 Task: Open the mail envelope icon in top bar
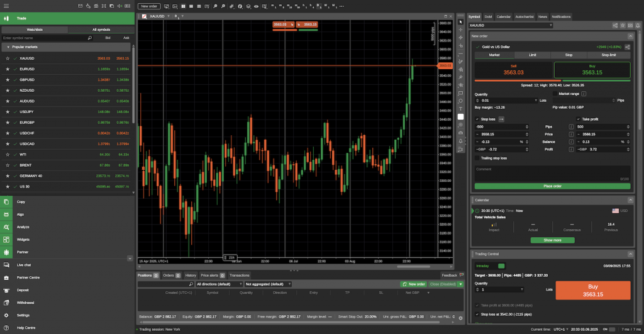click(80, 6)
